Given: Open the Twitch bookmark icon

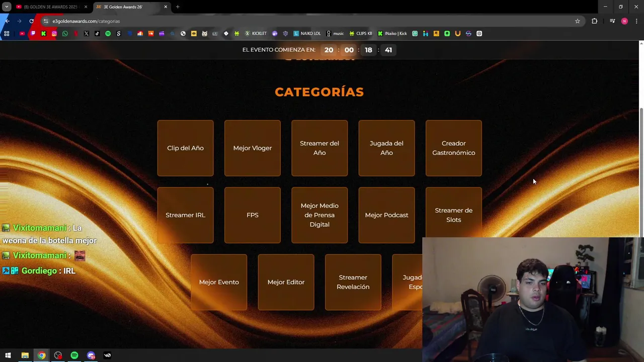Looking at the screenshot, I should pos(33,34).
